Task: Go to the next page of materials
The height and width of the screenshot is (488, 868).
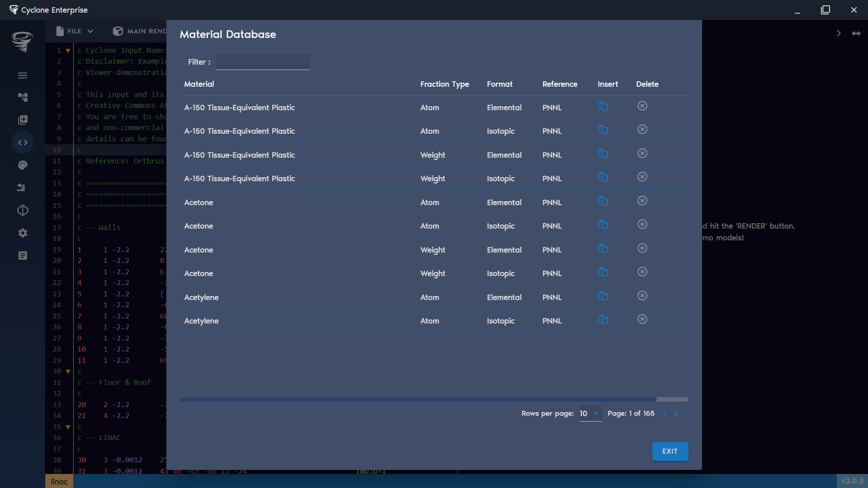Action: (x=675, y=413)
